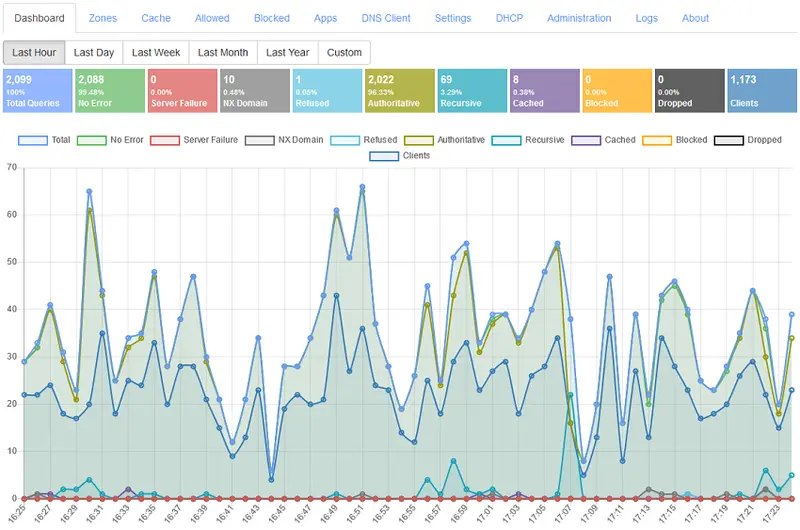Toggle the Recursive legend entry
800x530 pixels.
(531, 140)
